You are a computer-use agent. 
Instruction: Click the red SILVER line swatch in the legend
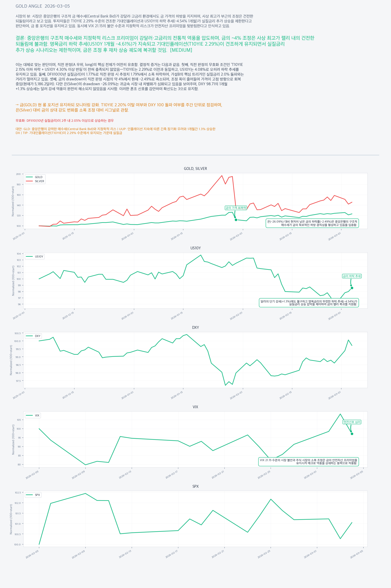(x=29, y=181)
